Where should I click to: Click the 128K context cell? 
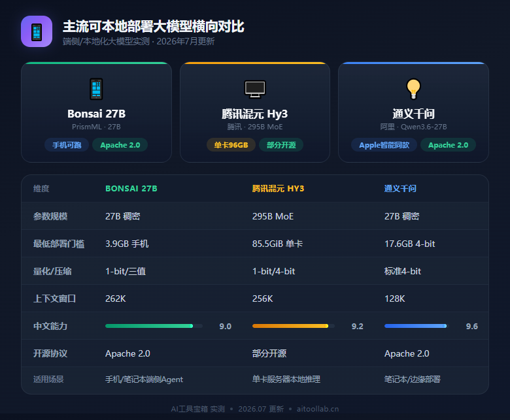pos(394,299)
